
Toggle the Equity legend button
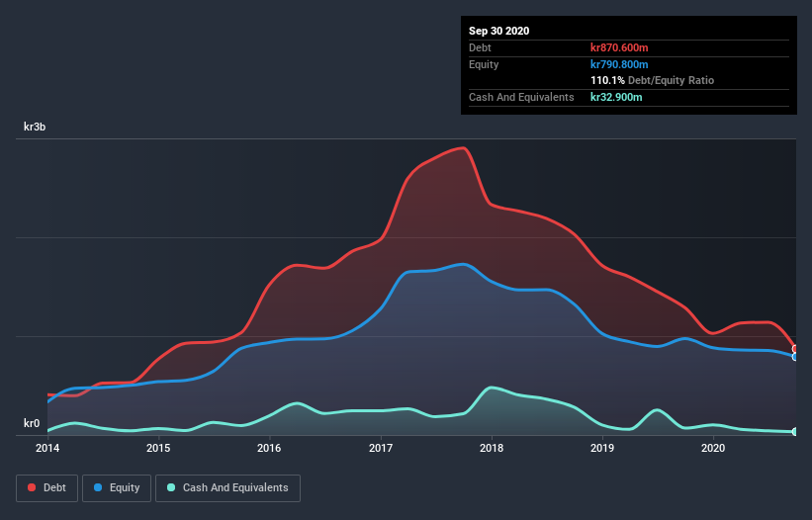tap(117, 488)
